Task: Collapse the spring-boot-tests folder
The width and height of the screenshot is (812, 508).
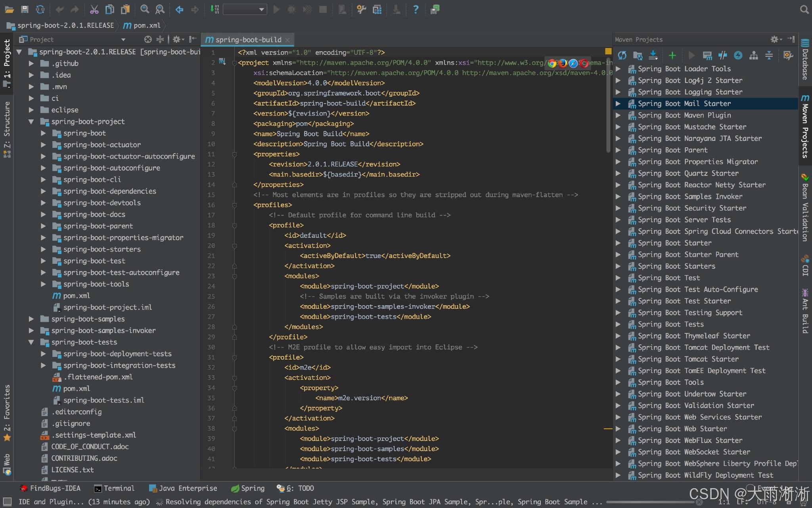Action: (x=31, y=342)
